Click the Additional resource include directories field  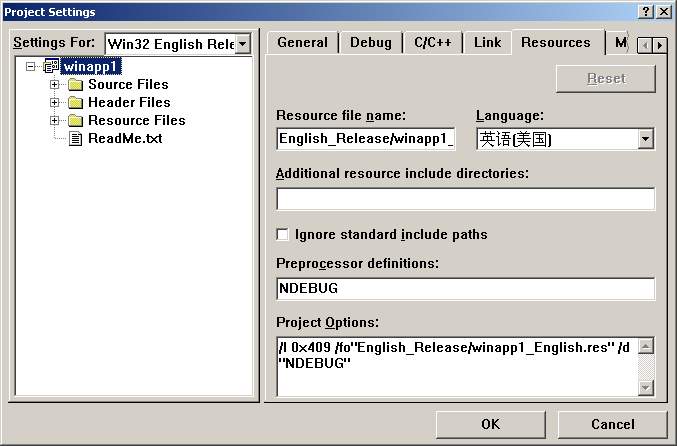click(x=465, y=199)
